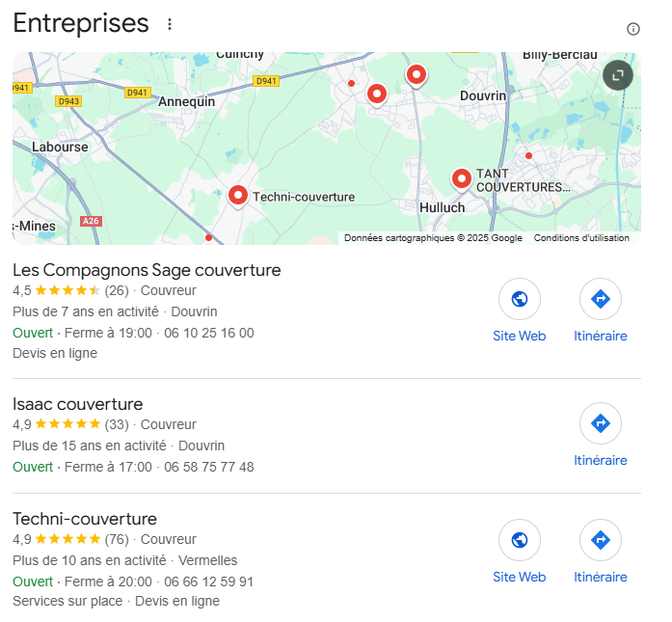Click the map pin north of Douvrin

(x=416, y=73)
